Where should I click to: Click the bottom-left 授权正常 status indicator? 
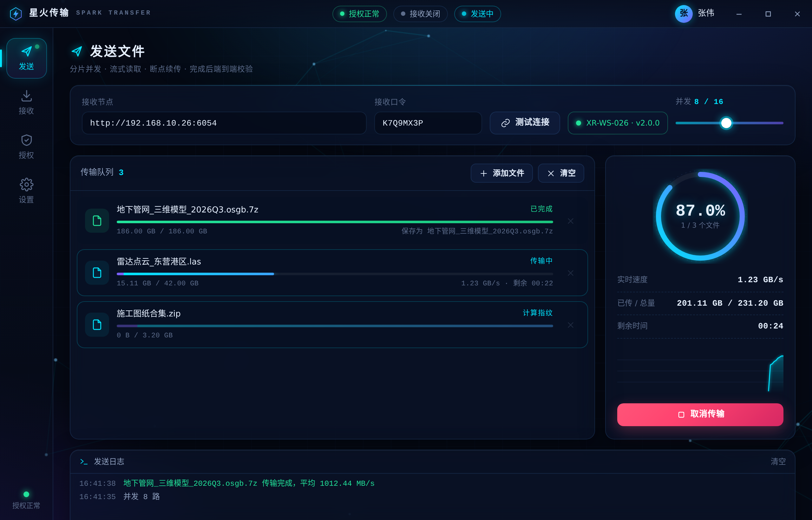26,500
